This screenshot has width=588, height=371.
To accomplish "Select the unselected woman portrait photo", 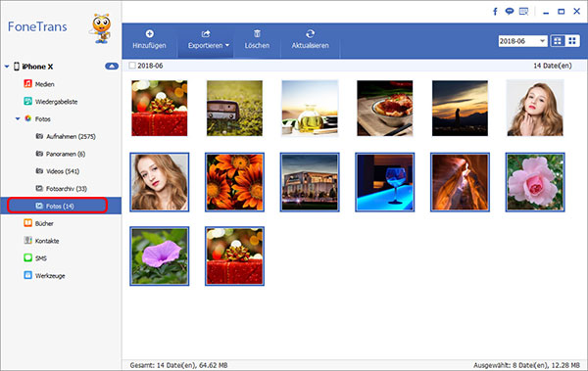I will click(x=535, y=108).
